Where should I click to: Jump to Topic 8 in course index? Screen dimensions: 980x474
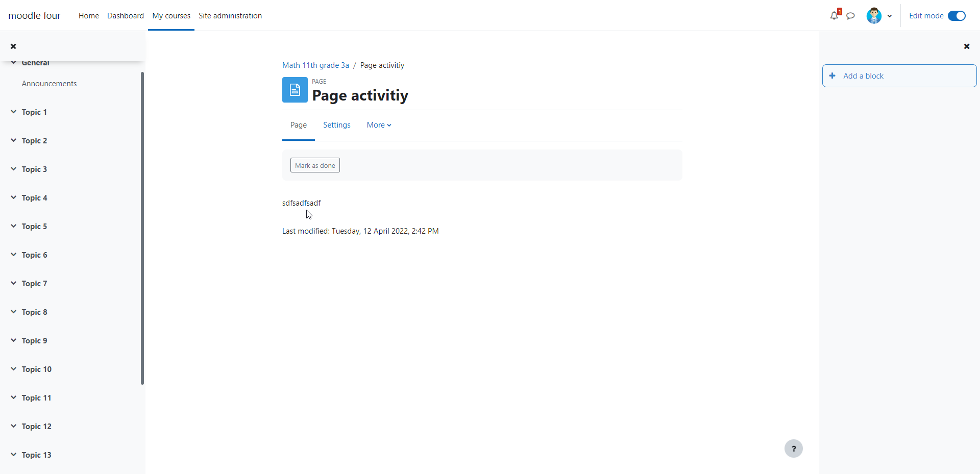[x=34, y=312]
